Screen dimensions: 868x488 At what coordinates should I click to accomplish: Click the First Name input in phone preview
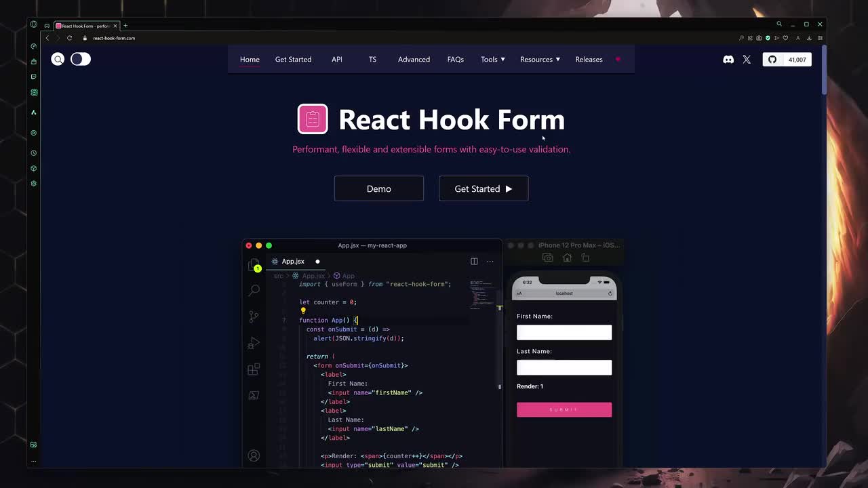coord(564,332)
